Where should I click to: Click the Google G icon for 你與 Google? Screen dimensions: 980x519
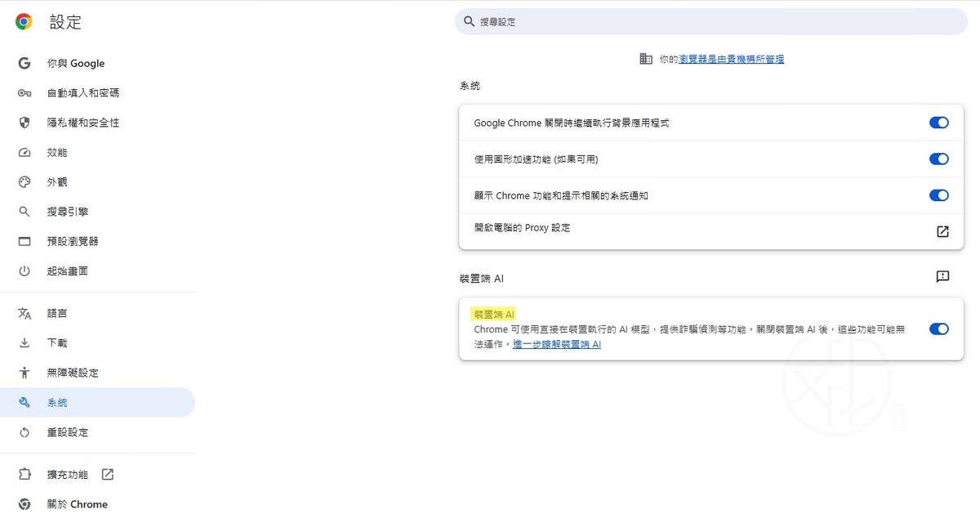click(24, 63)
